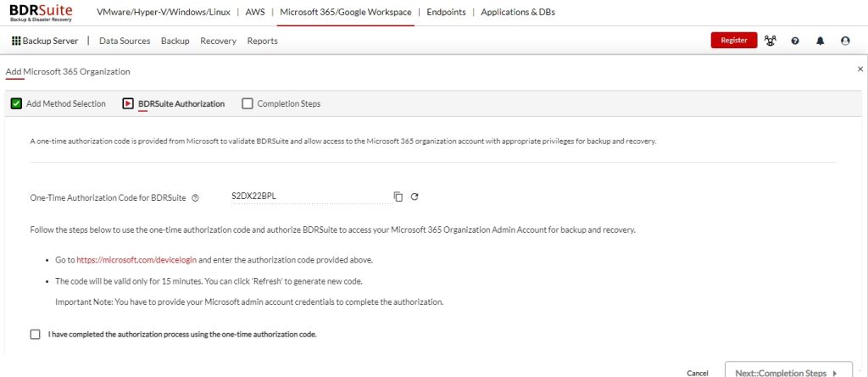Open the users group icon

click(x=770, y=41)
